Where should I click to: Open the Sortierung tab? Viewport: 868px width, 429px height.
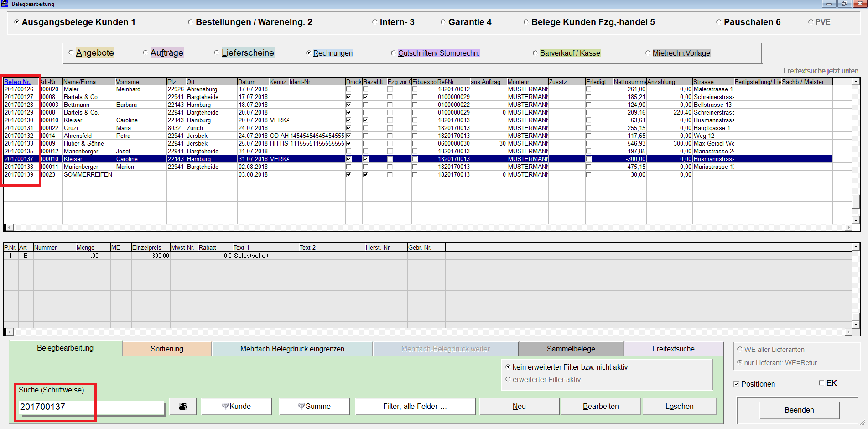pos(167,349)
